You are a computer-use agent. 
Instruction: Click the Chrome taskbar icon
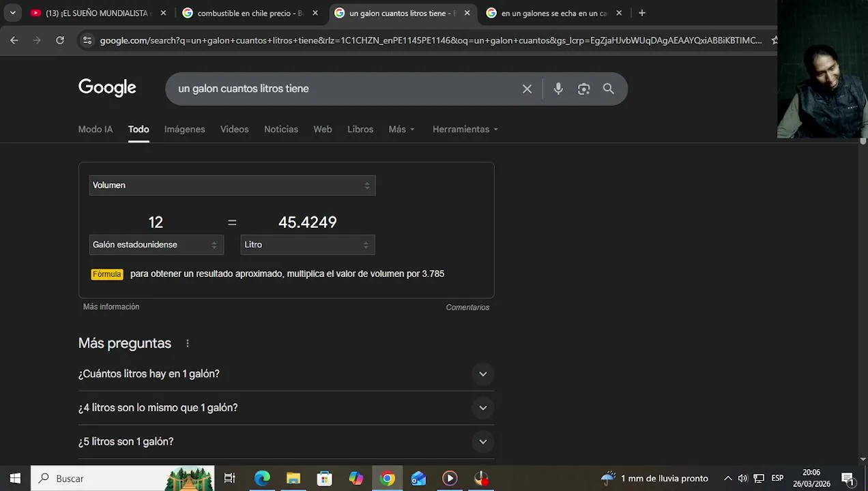coord(388,478)
